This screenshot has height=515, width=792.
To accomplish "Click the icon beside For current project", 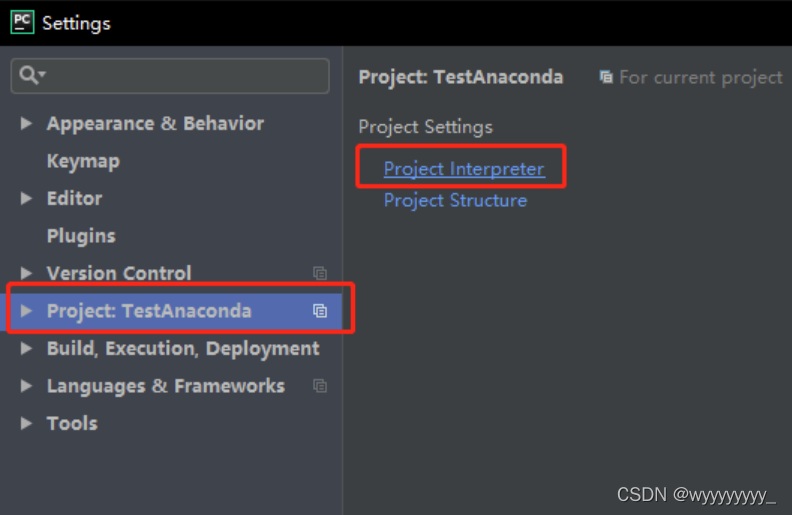I will pyautogui.click(x=606, y=77).
